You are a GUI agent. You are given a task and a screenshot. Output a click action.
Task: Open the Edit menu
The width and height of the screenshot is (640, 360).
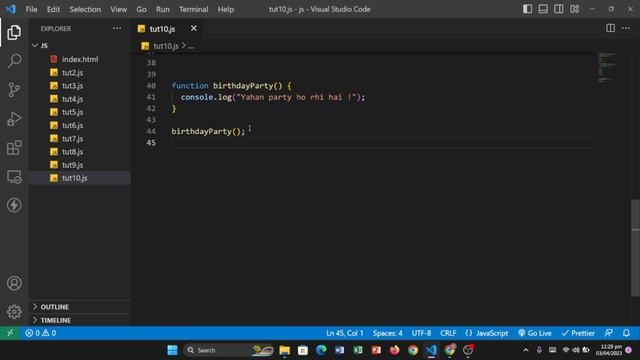[x=53, y=9]
